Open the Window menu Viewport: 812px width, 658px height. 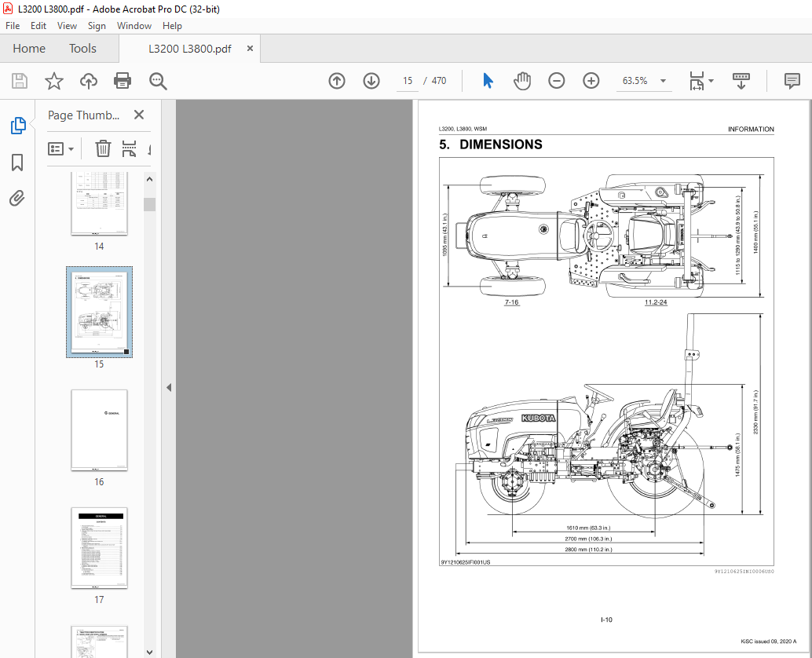[x=134, y=26]
